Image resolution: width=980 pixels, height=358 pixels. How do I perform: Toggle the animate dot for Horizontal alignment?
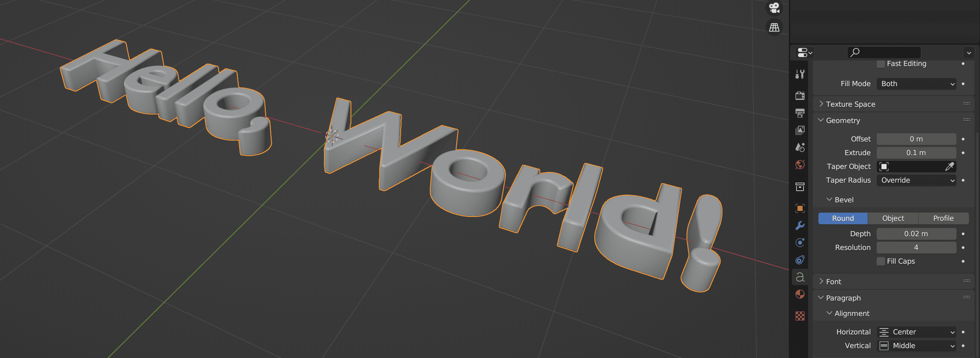click(963, 332)
